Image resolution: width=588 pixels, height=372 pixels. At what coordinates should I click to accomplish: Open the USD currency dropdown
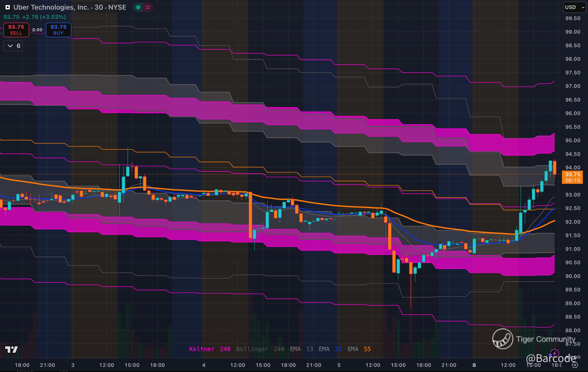click(574, 7)
